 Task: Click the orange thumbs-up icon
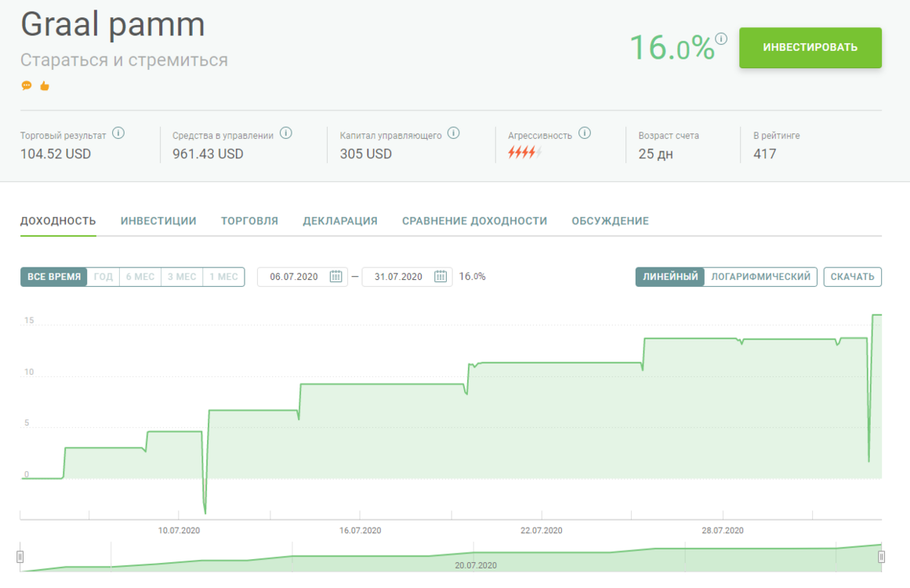tap(45, 86)
